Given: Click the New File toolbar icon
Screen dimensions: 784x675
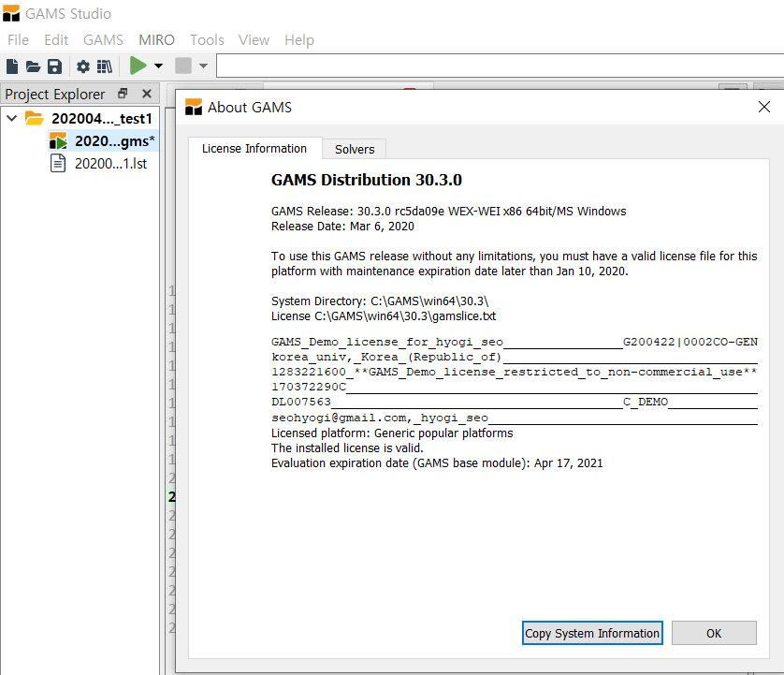Looking at the screenshot, I should pos(12,66).
